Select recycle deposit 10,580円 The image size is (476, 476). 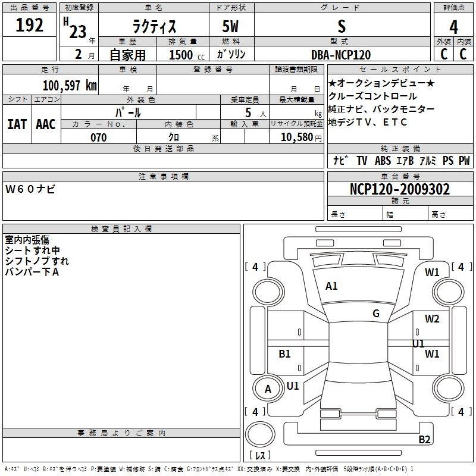[x=301, y=137]
